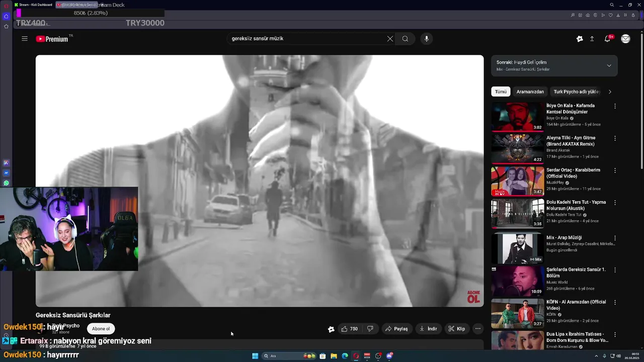Viewport: 644px width, 362px height.
Task: Open the YouTube Create sparkle icon in the header
Action: (x=580, y=39)
